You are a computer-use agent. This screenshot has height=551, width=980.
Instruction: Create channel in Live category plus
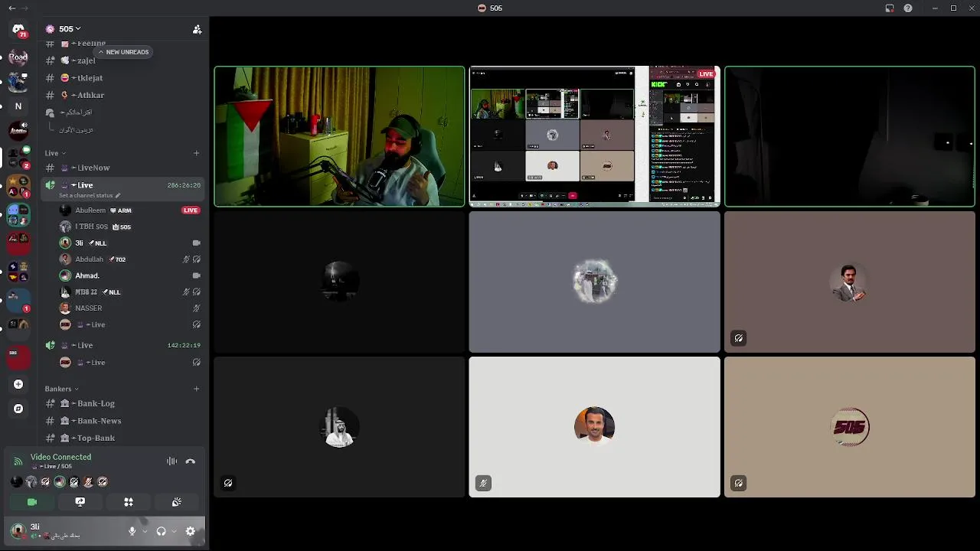tap(196, 153)
